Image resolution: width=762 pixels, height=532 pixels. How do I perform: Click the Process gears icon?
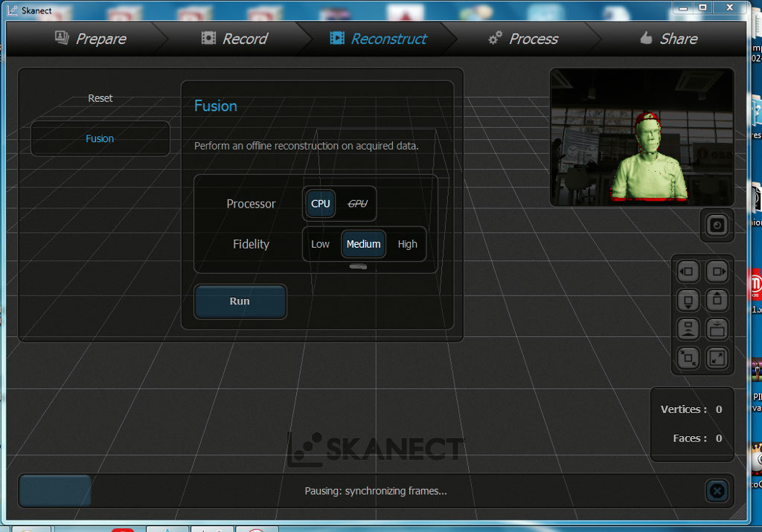[x=495, y=37]
